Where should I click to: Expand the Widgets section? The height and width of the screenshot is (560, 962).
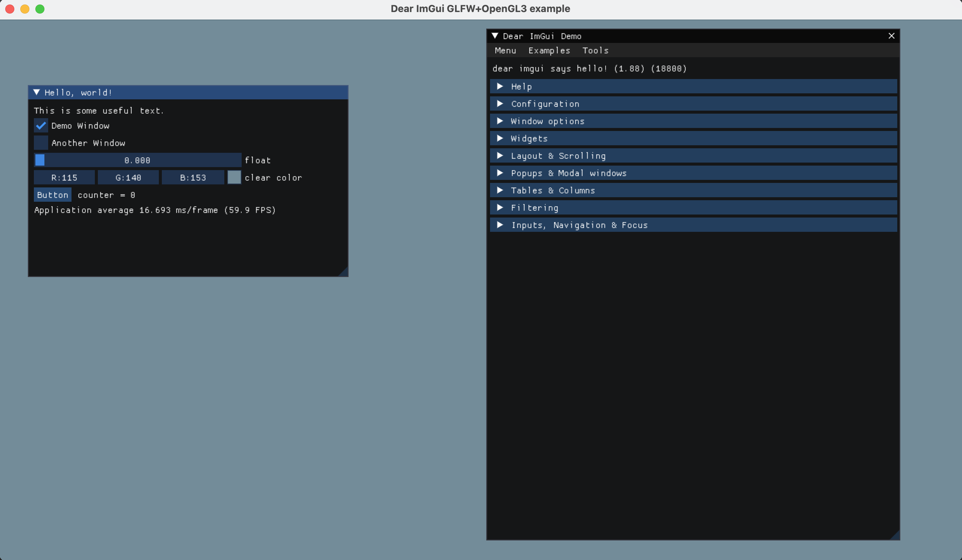[693, 138]
